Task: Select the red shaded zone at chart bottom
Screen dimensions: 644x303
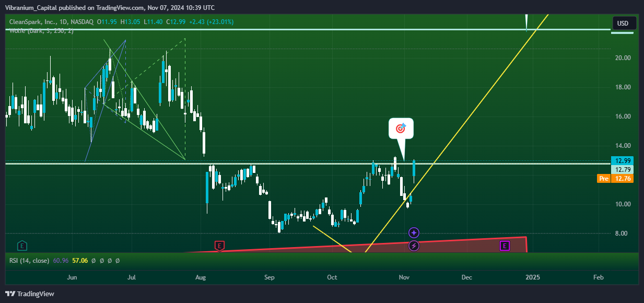Action: click(x=444, y=247)
